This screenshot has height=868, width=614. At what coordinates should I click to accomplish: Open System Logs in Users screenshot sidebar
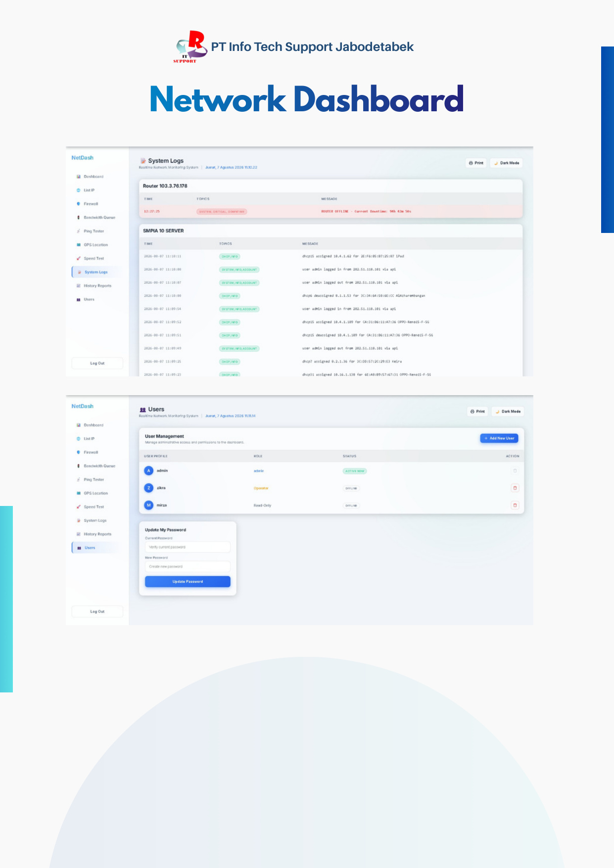point(92,520)
